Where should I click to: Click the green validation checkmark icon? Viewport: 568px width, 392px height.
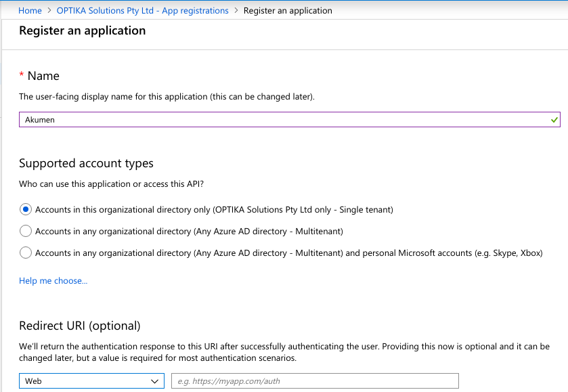[x=554, y=120]
